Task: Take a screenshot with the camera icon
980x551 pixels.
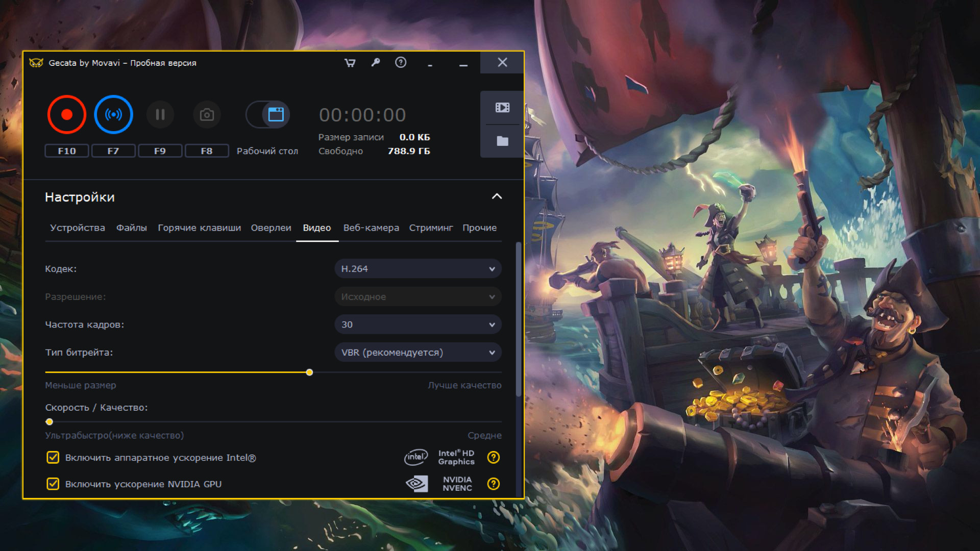Action: (207, 114)
